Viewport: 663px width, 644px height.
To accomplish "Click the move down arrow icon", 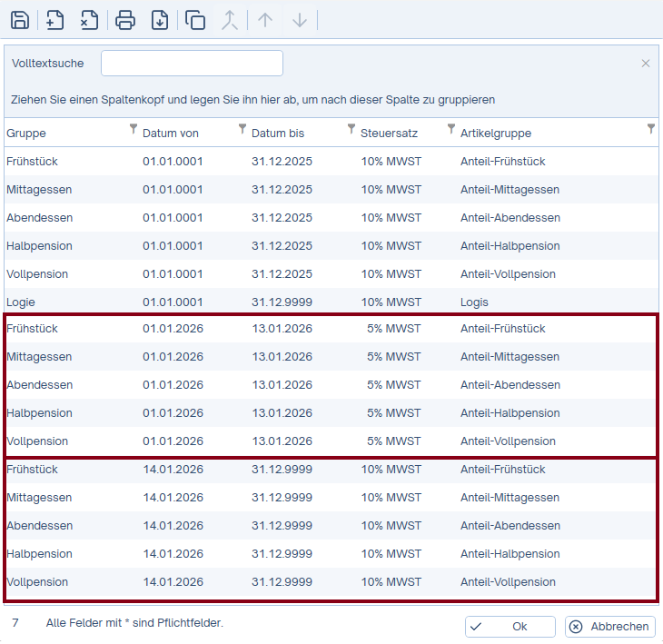I will (300, 20).
